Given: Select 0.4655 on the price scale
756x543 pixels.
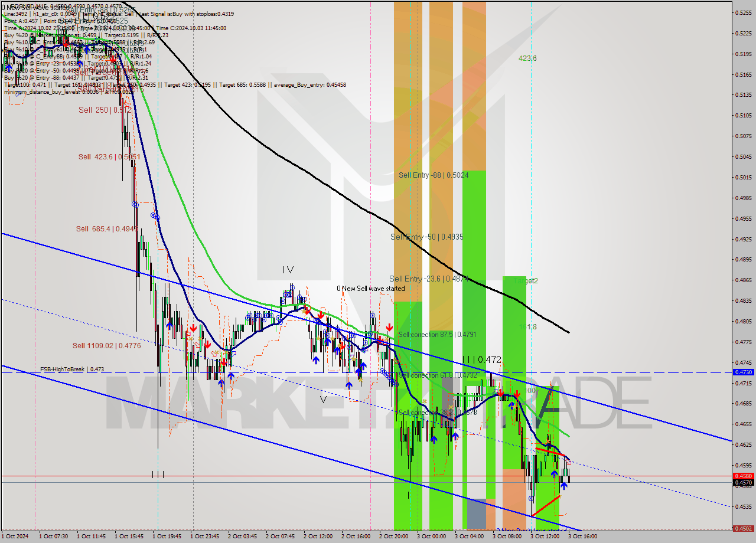Looking at the screenshot, I should point(743,424).
